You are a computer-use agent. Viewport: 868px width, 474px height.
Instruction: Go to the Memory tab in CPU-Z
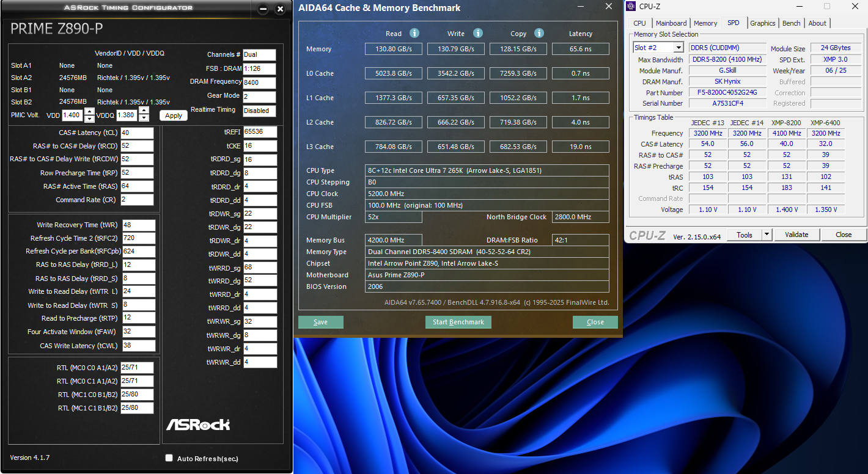tap(705, 23)
